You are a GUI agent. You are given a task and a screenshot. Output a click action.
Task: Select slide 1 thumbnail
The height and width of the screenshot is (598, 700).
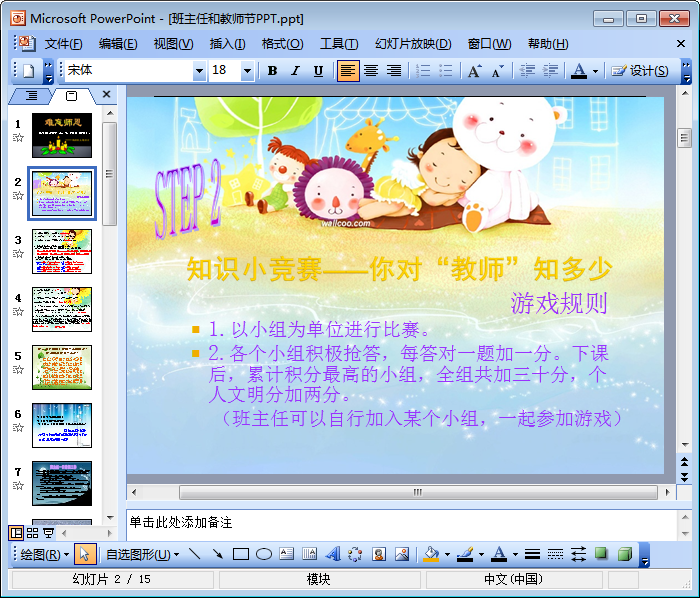pos(62,135)
